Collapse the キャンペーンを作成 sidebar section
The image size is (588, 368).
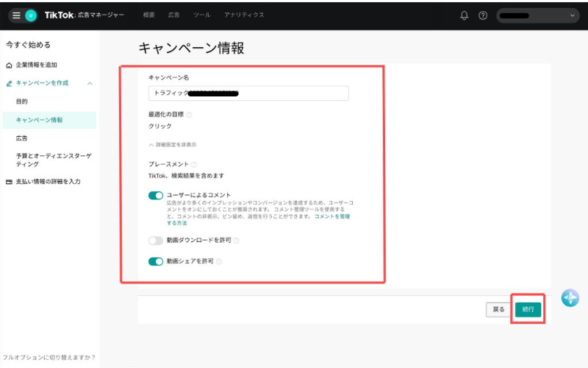90,83
